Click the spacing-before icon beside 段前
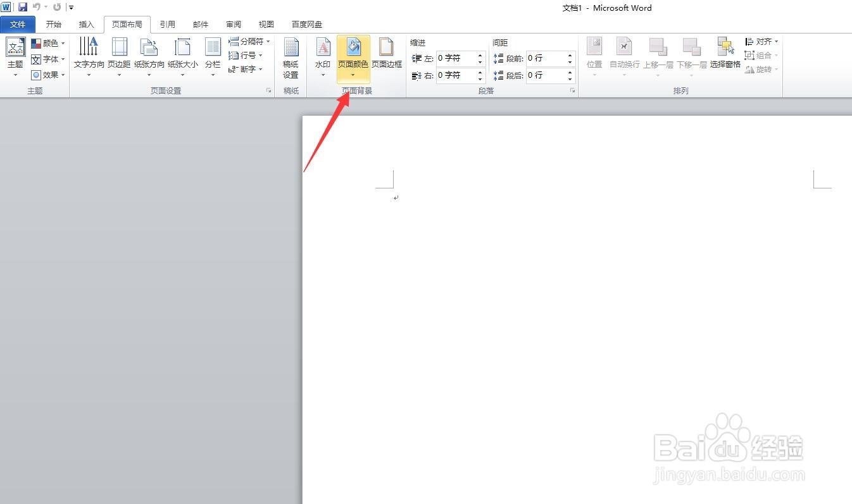This screenshot has height=504, width=852. pos(498,58)
